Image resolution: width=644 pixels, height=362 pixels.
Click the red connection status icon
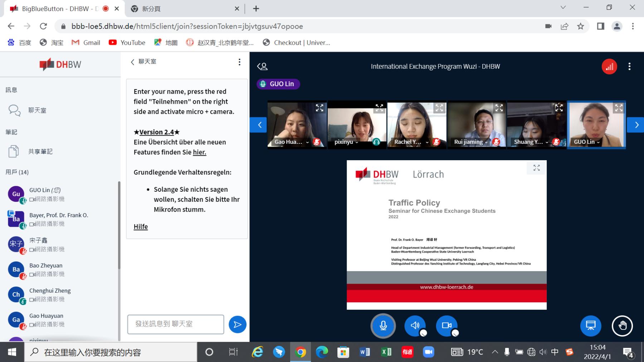[x=609, y=67]
